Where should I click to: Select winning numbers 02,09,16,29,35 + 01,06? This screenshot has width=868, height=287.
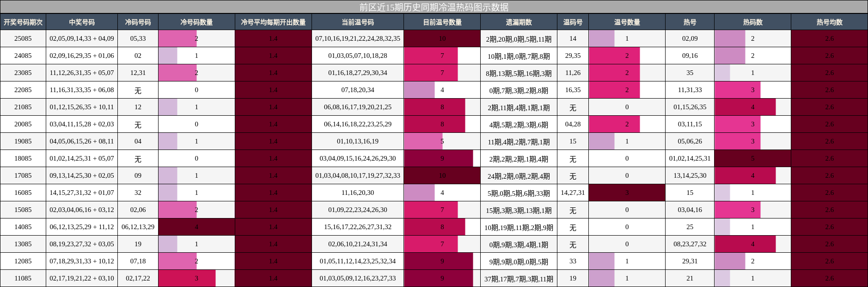click(82, 56)
